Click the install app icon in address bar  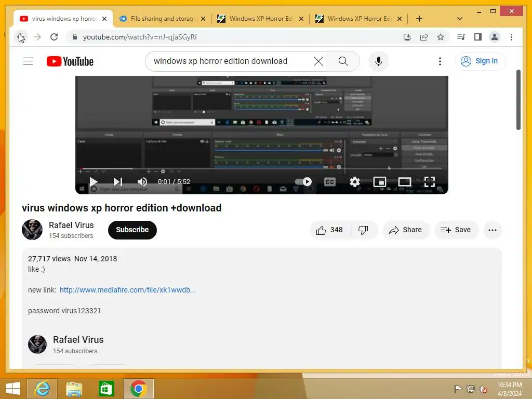click(x=407, y=37)
